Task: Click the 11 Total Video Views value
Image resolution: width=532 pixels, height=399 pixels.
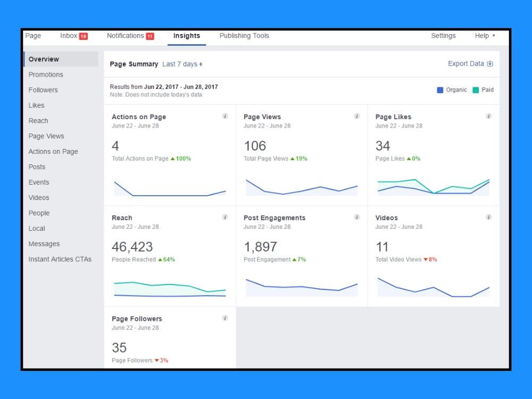Action: pyautogui.click(x=382, y=247)
